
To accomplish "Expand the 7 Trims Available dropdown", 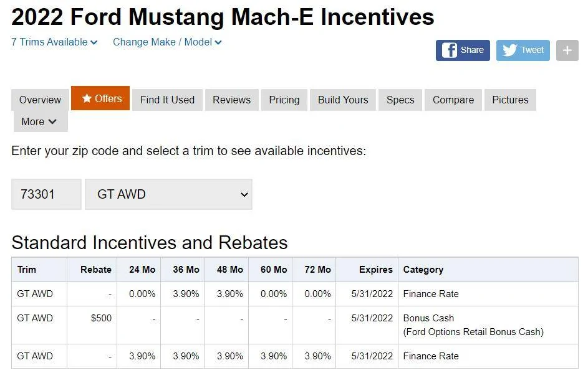I will pyautogui.click(x=54, y=42).
